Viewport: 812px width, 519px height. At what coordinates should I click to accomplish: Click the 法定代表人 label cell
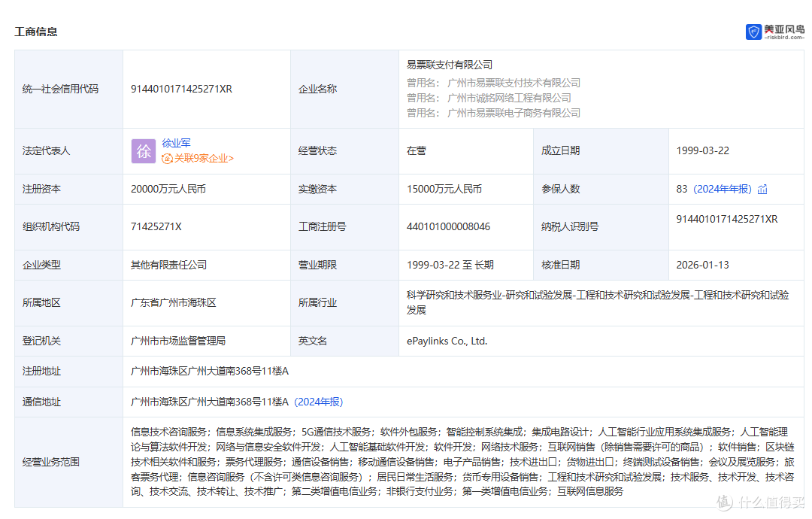(69, 150)
